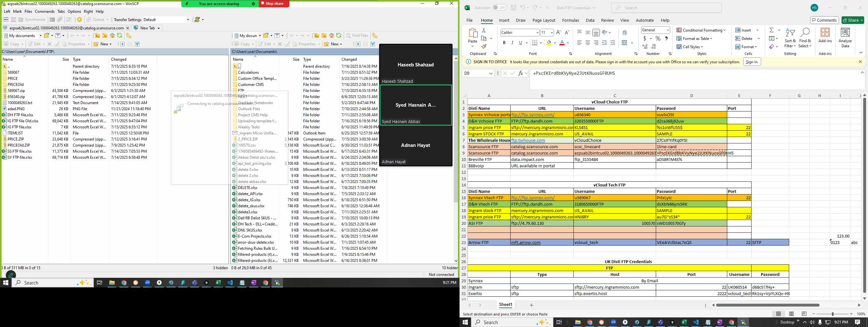
Task: Click the Excel Share button
Action: pos(852,20)
